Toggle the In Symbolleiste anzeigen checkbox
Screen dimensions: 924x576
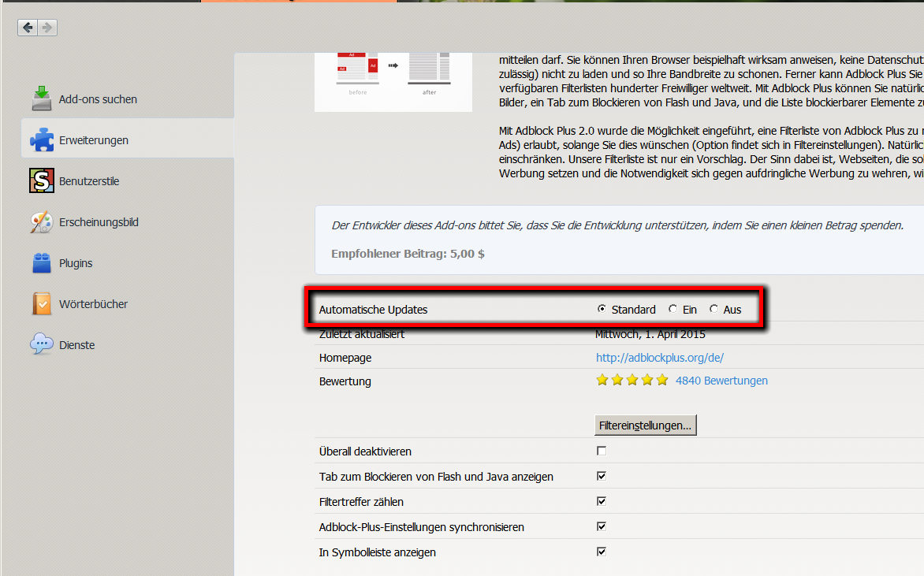point(602,552)
